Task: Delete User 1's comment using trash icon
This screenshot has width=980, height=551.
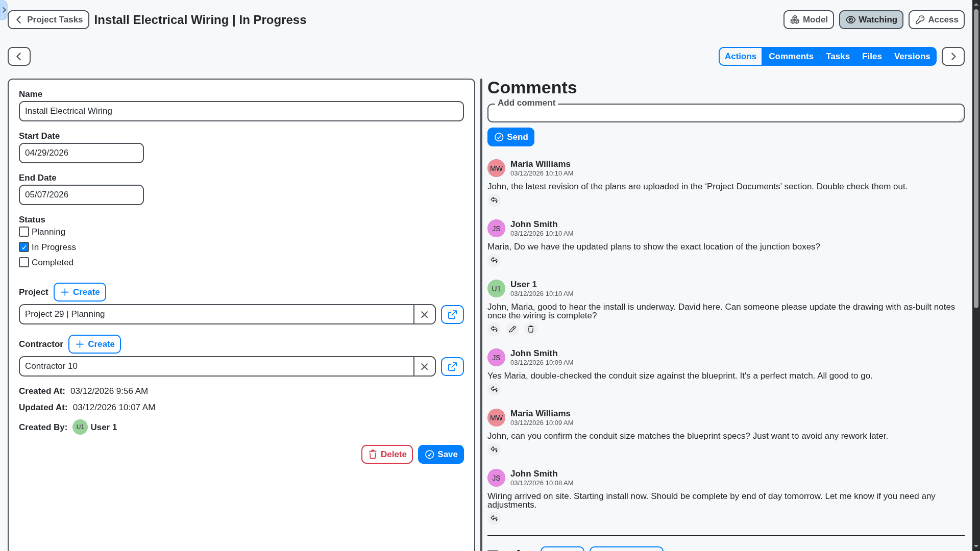Action: (x=531, y=329)
